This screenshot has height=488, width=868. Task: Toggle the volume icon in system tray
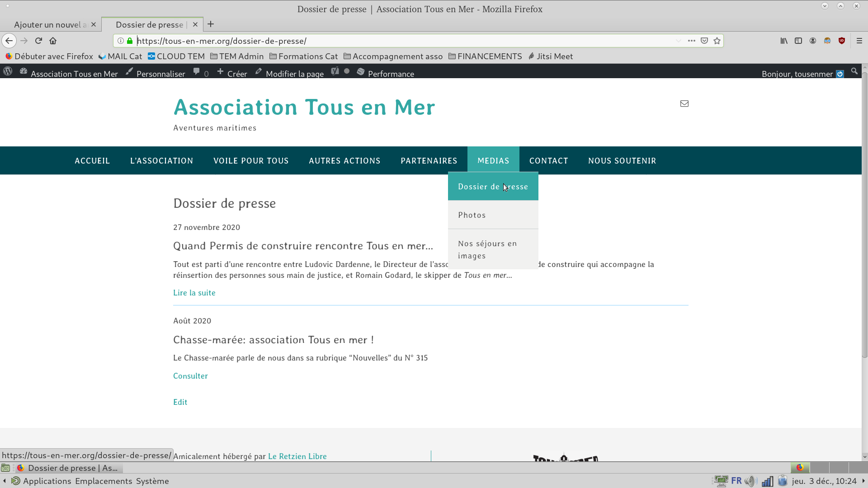coord(750,481)
